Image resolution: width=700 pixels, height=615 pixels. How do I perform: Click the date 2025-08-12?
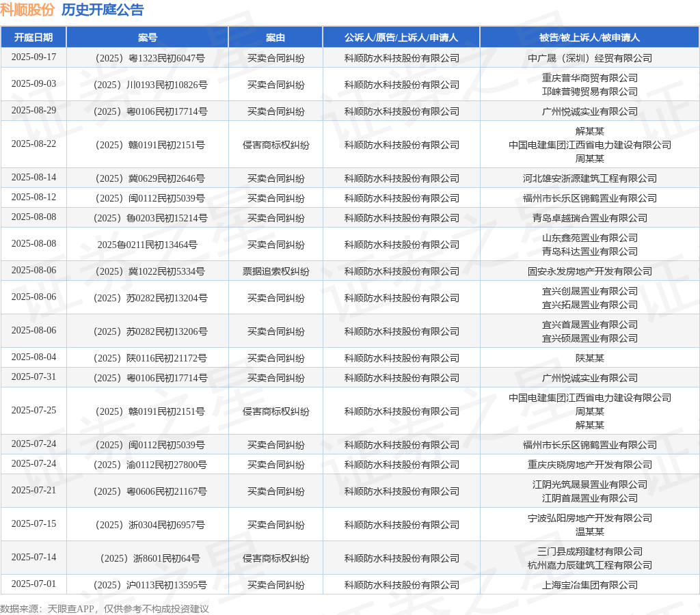(x=33, y=197)
